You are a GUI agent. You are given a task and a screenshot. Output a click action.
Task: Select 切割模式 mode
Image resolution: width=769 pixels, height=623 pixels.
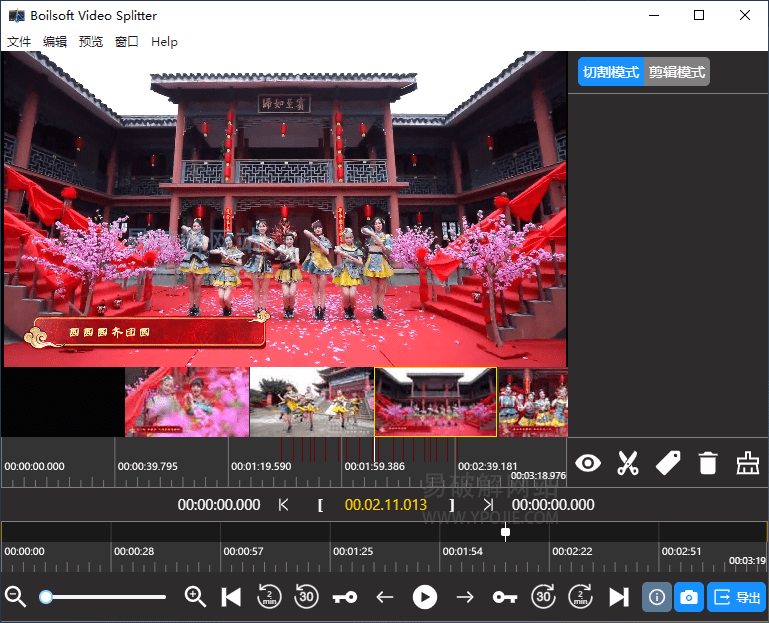[611, 72]
